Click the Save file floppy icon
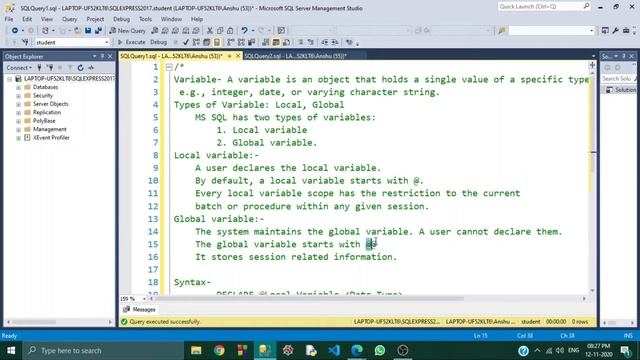The image size is (640, 360). click(x=88, y=31)
